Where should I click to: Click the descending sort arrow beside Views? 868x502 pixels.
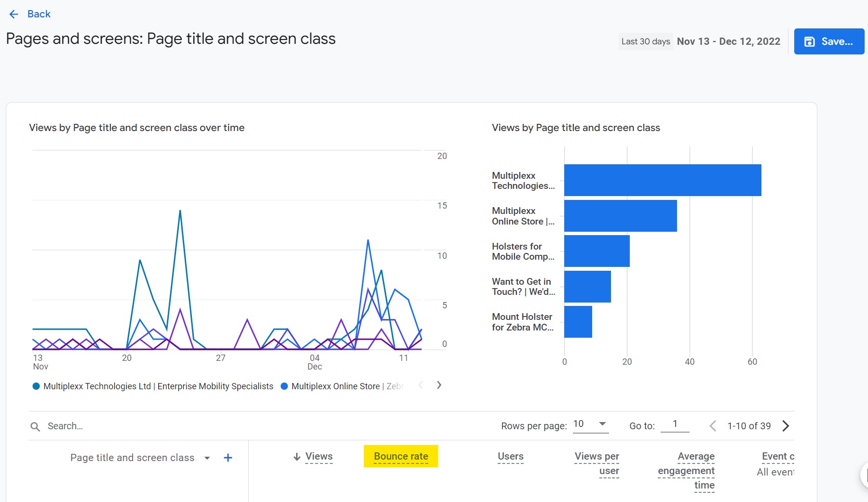297,457
